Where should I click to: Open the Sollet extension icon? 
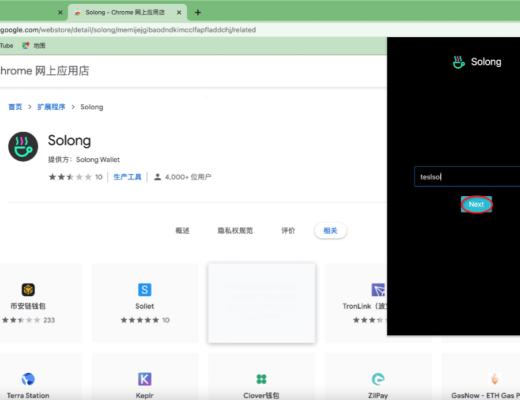coord(145,290)
